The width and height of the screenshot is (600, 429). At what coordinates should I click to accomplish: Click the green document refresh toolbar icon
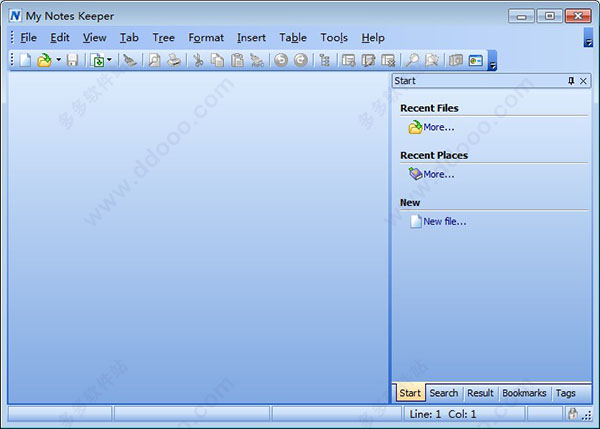[98, 60]
